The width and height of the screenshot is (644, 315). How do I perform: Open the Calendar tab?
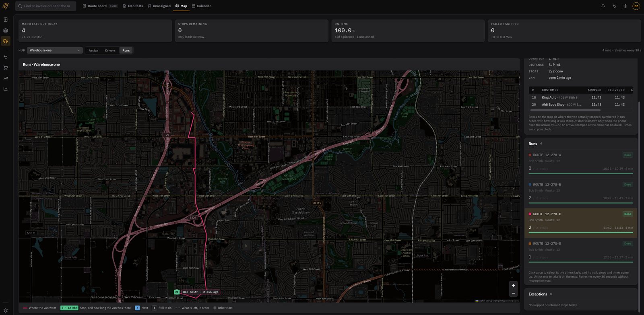coord(201,6)
